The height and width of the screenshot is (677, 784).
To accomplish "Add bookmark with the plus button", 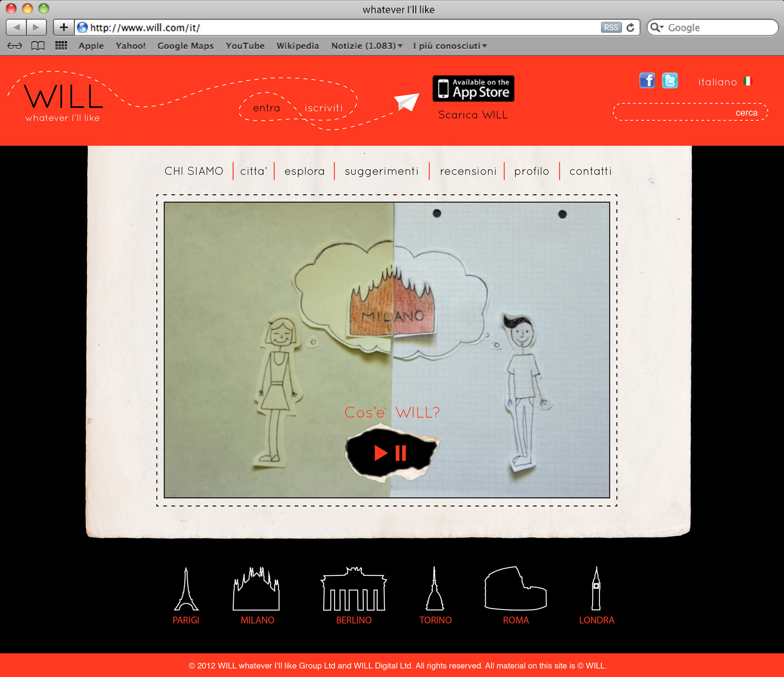I will (x=64, y=27).
